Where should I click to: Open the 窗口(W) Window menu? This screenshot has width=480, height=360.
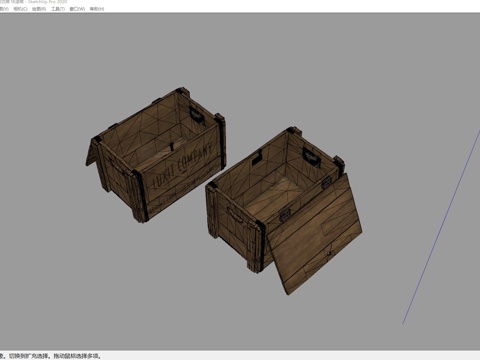(x=77, y=9)
